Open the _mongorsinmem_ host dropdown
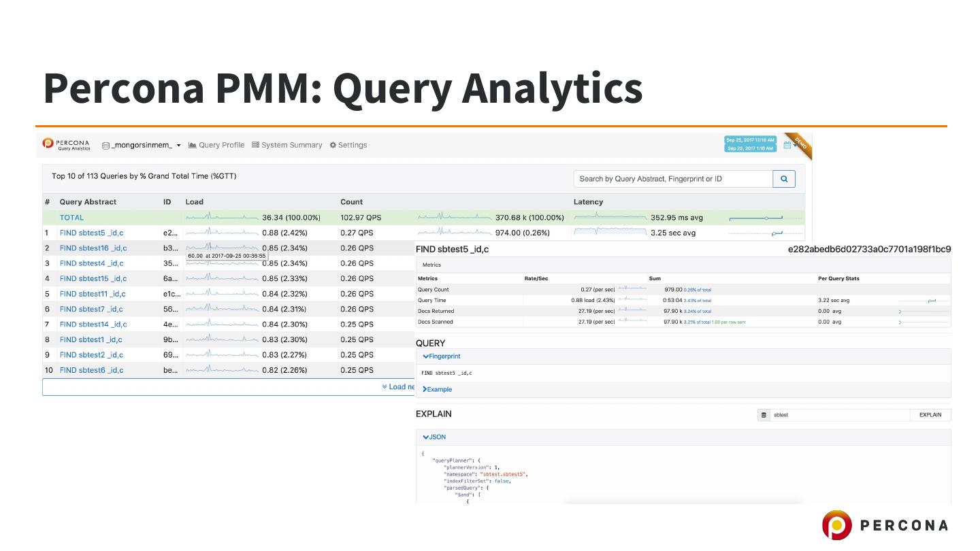980x551 pixels. click(142, 145)
